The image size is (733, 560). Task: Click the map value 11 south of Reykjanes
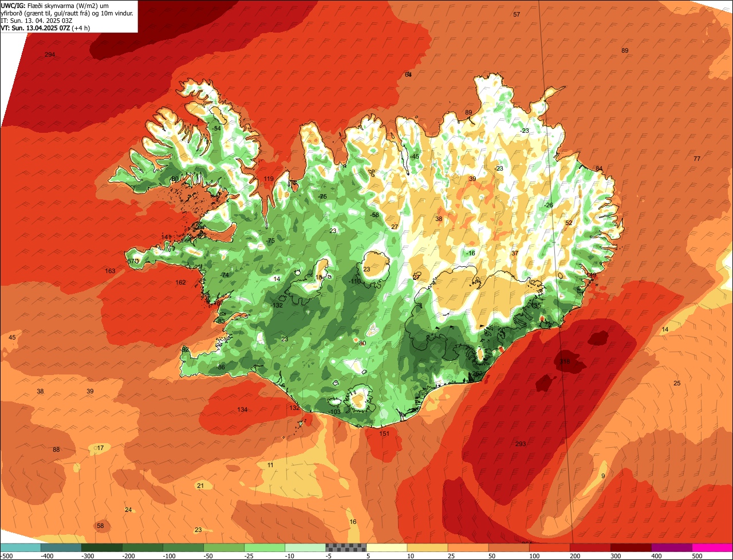[270, 465]
